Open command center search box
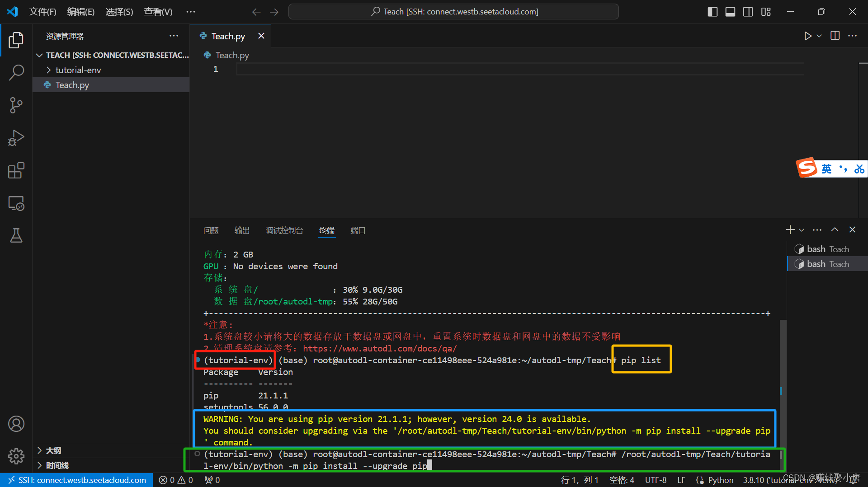Screen dimensions: 868x487 click(x=453, y=12)
